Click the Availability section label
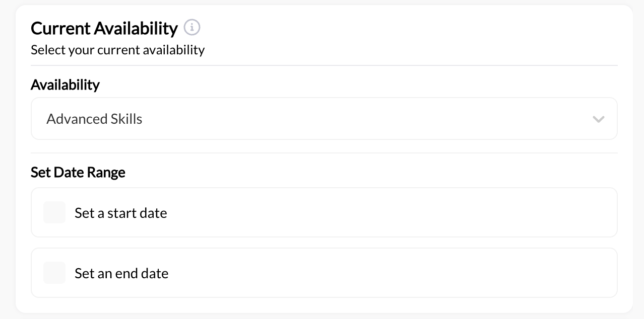This screenshot has width=644, height=319. (65, 85)
